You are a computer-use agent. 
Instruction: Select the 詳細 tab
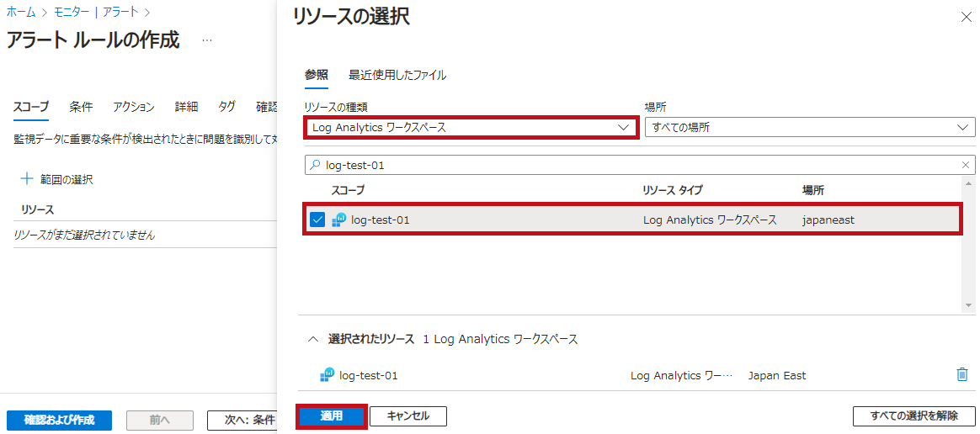[186, 107]
